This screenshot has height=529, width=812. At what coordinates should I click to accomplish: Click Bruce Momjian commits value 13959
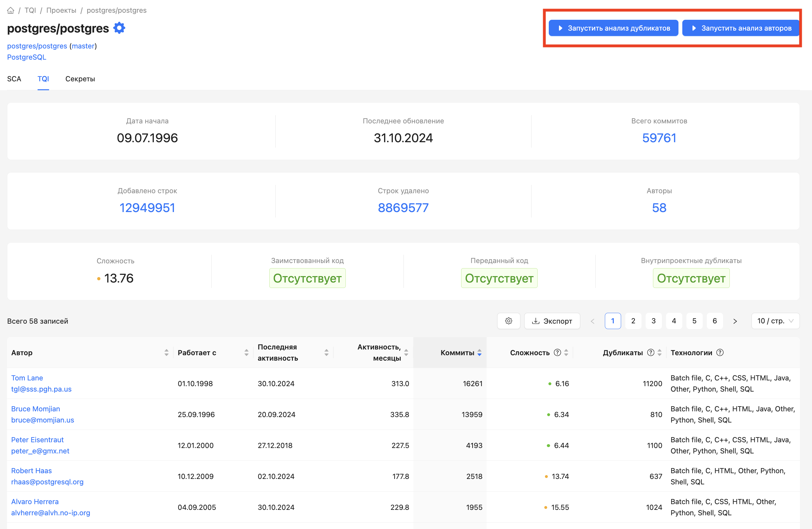[x=472, y=414]
